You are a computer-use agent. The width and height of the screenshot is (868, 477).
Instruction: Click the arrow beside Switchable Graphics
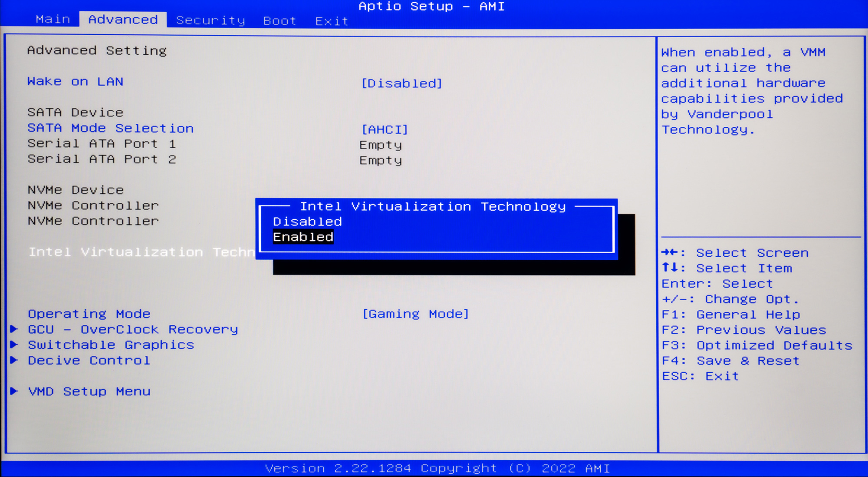coord(14,345)
